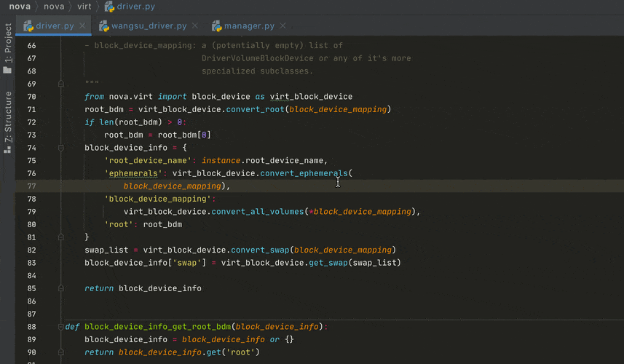This screenshot has width=624, height=364.
Task: Click the 'virt' breadcrumb folder
Action: [86, 7]
